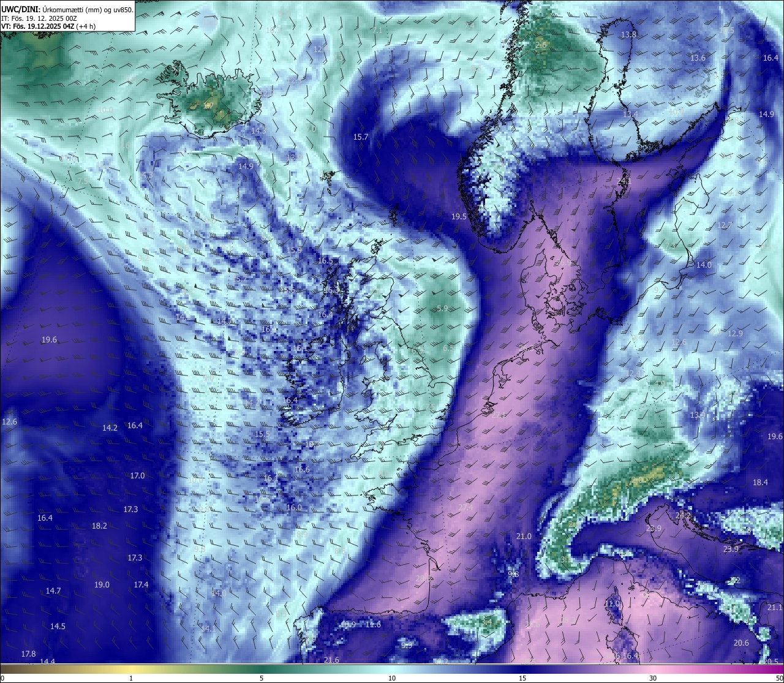Click the '14.0' value on the map
The height and width of the screenshot is (683, 784).
point(704,265)
